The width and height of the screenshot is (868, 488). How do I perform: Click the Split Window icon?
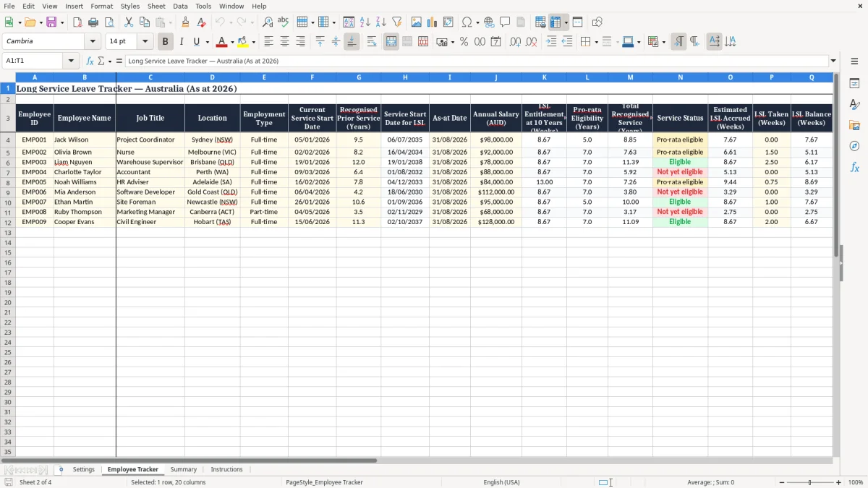[x=577, y=22]
